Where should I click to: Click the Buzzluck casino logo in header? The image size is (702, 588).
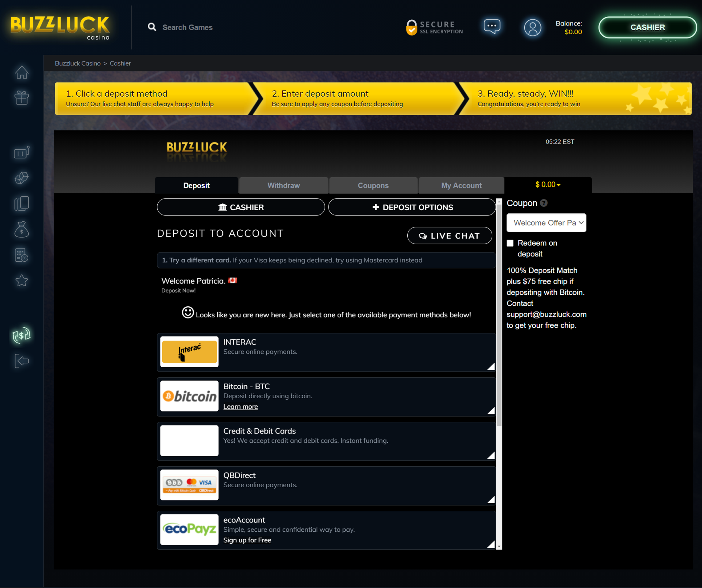point(60,28)
